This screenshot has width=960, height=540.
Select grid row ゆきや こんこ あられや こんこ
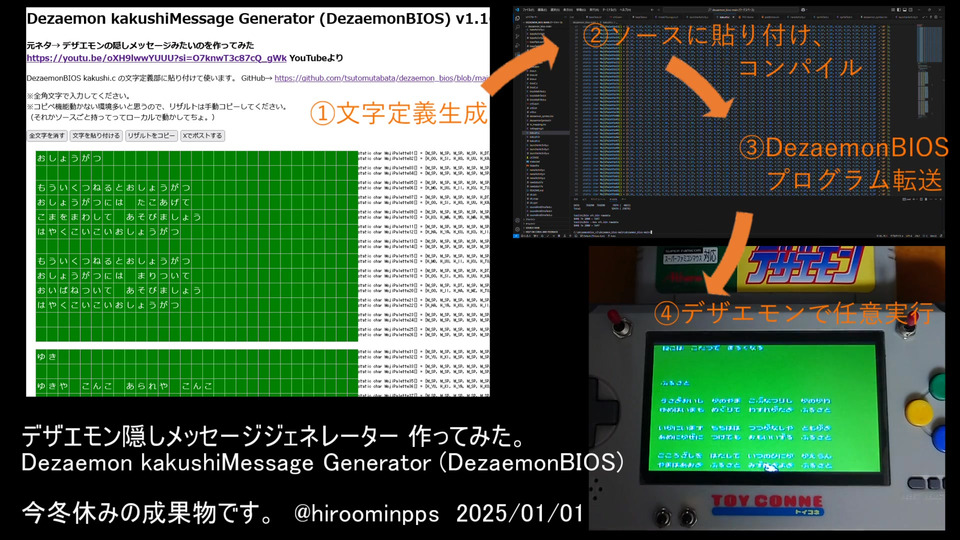pyautogui.click(x=197, y=386)
